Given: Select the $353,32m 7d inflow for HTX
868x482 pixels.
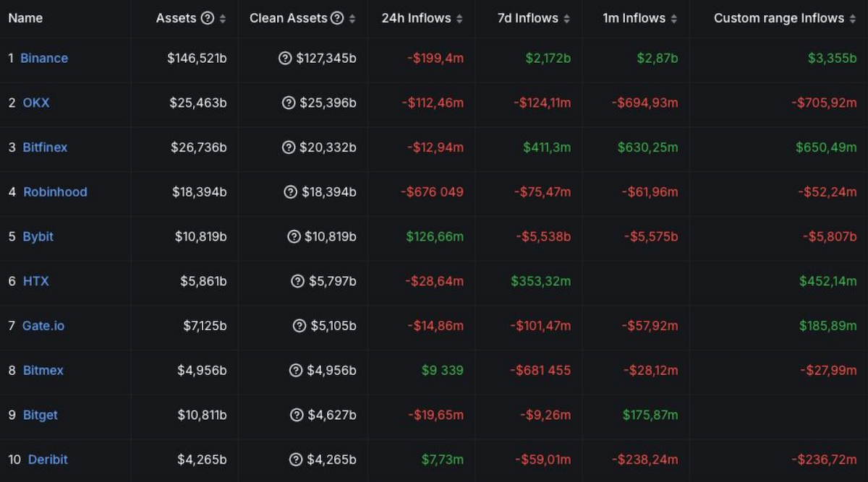Looking at the screenshot, I should [541, 281].
